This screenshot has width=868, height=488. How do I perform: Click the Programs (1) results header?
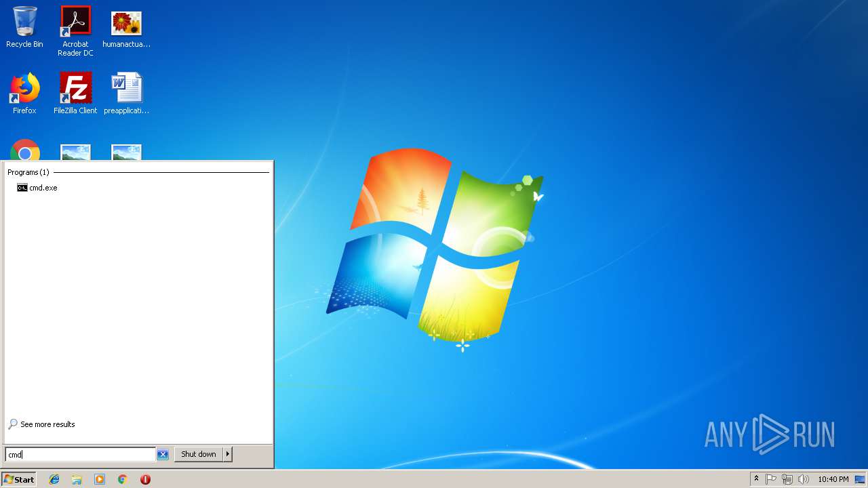pos(28,172)
